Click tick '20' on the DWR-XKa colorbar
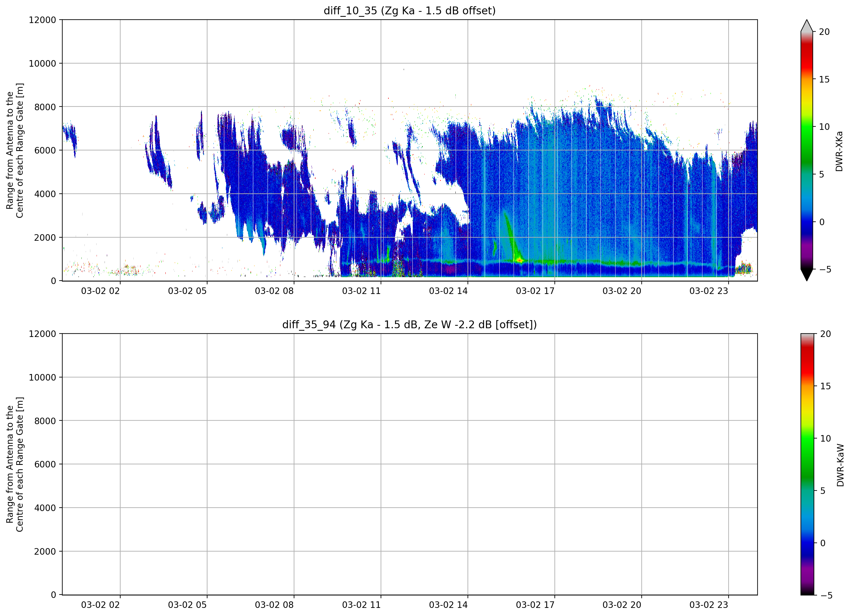 point(824,32)
